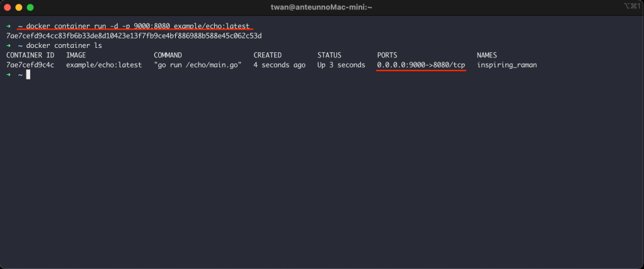Viewport: 644px width, 269px height.
Task: Click the underlined docker container run command
Action: [x=138, y=26]
